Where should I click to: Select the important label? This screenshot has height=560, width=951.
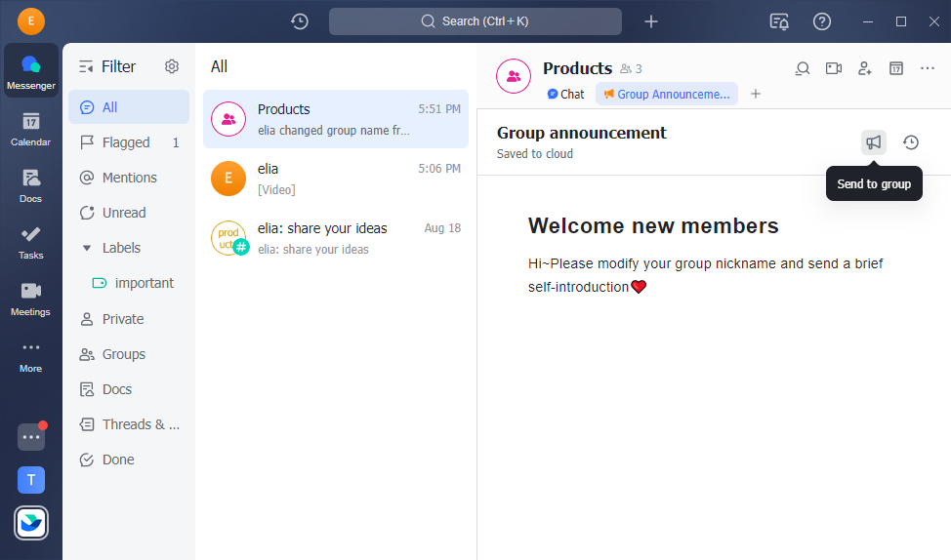[144, 283]
